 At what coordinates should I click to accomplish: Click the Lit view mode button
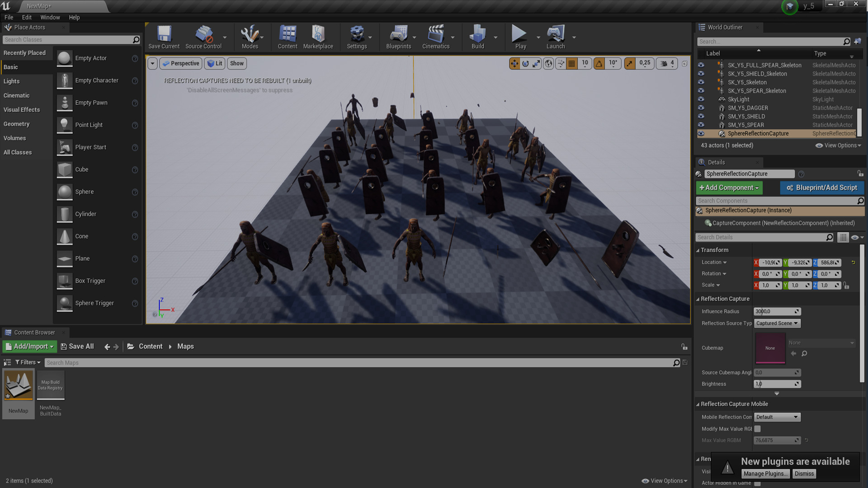[x=214, y=64]
